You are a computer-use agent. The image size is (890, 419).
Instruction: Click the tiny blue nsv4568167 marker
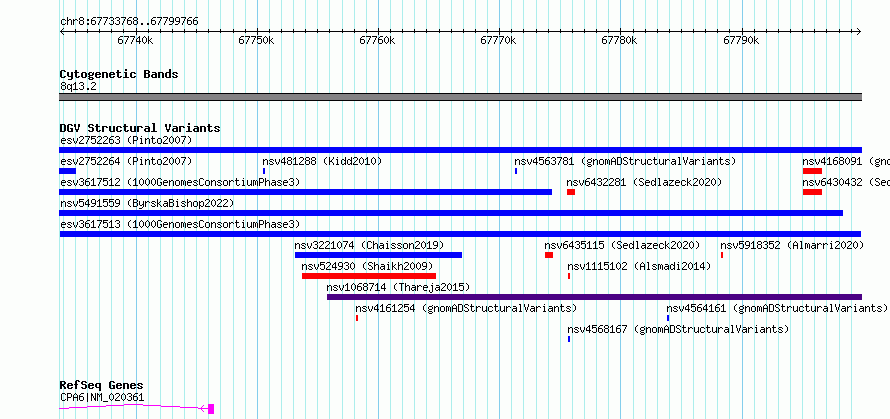tap(569, 339)
